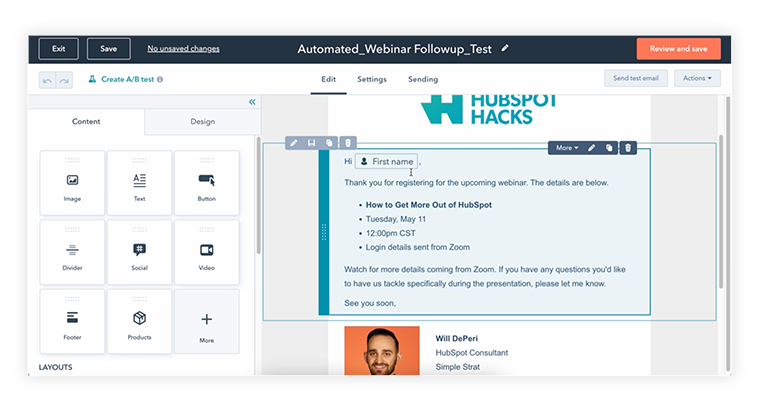Click the 'Will DePeri' name text
760x411 pixels.
(x=457, y=338)
